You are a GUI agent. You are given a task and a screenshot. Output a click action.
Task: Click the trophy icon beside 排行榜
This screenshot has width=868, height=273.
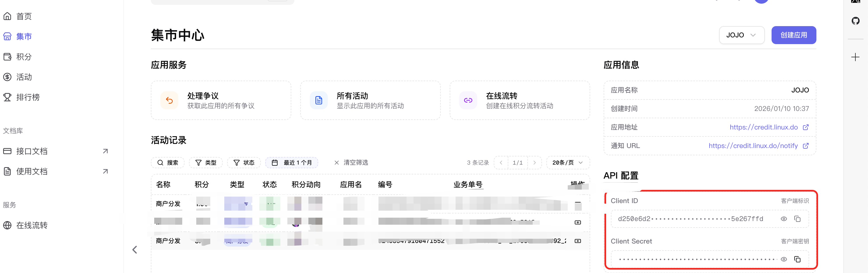7,97
